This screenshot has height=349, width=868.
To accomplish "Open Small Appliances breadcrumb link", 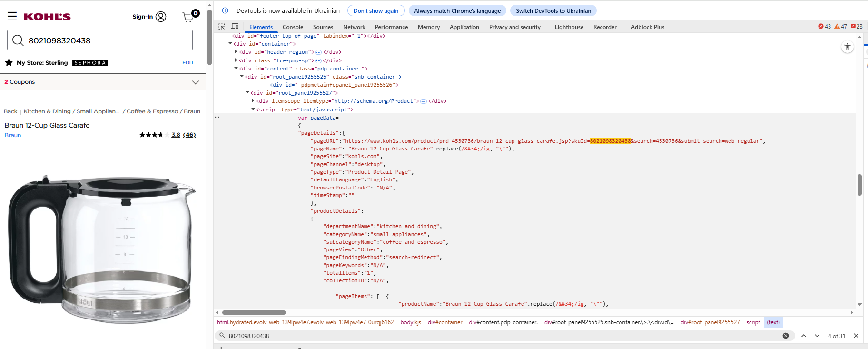I will click(98, 111).
